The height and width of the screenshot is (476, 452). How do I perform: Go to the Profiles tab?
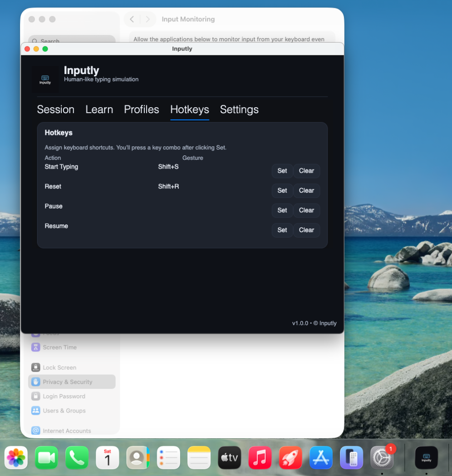141,109
